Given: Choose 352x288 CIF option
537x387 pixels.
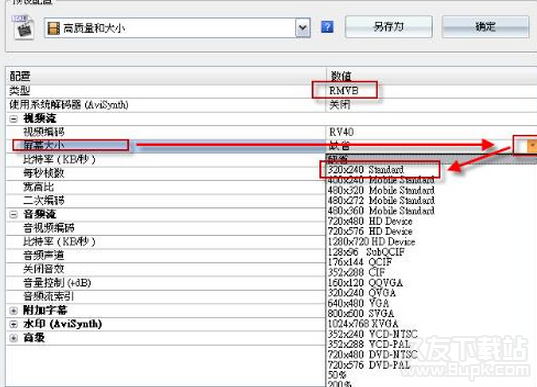Looking at the screenshot, I should [357, 273].
